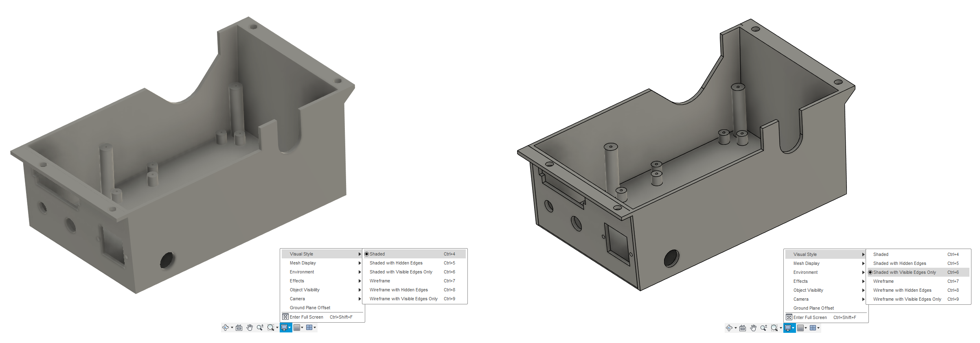Viewport: 980px width, 343px height.
Task: Select Shaded option in the right submenu
Action: click(x=881, y=254)
